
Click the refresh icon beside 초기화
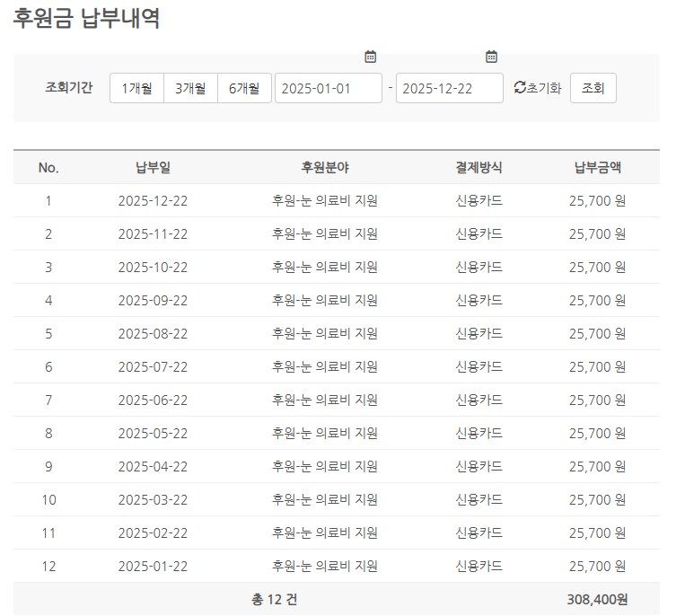click(520, 88)
